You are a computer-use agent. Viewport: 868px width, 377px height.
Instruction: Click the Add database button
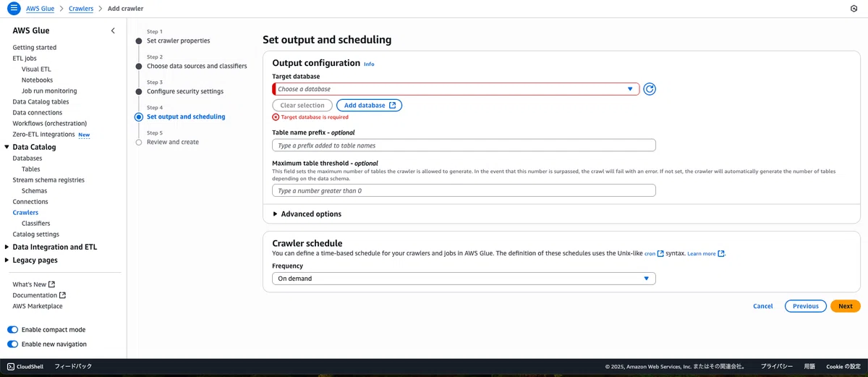coord(369,105)
